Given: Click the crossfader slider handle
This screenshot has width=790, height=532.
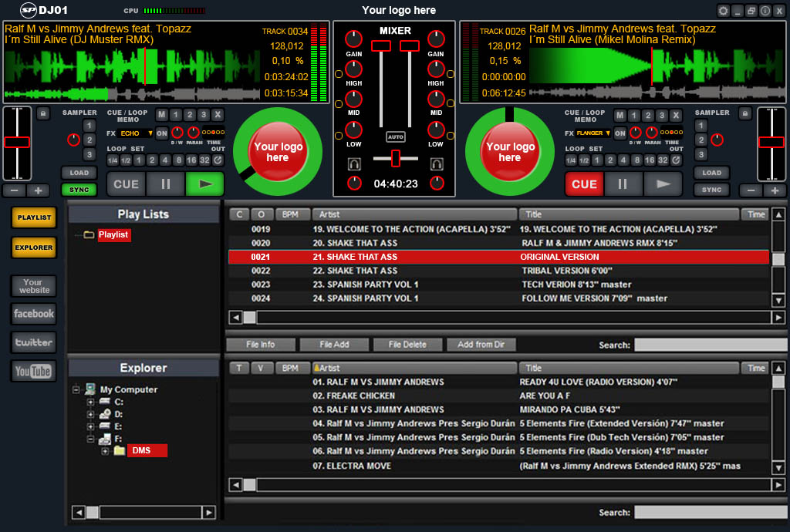Looking at the screenshot, I should pos(396,158).
